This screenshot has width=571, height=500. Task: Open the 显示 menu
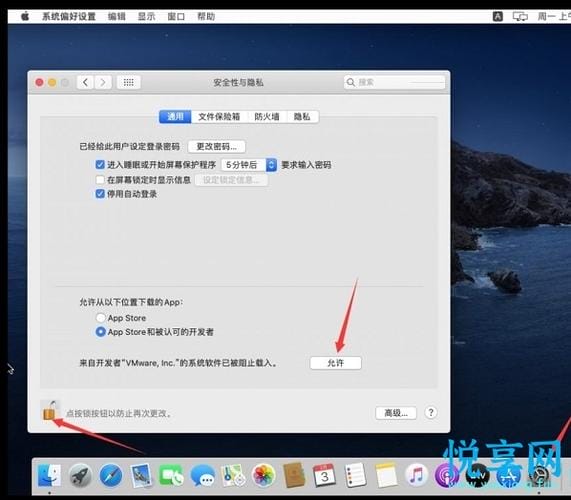[146, 16]
